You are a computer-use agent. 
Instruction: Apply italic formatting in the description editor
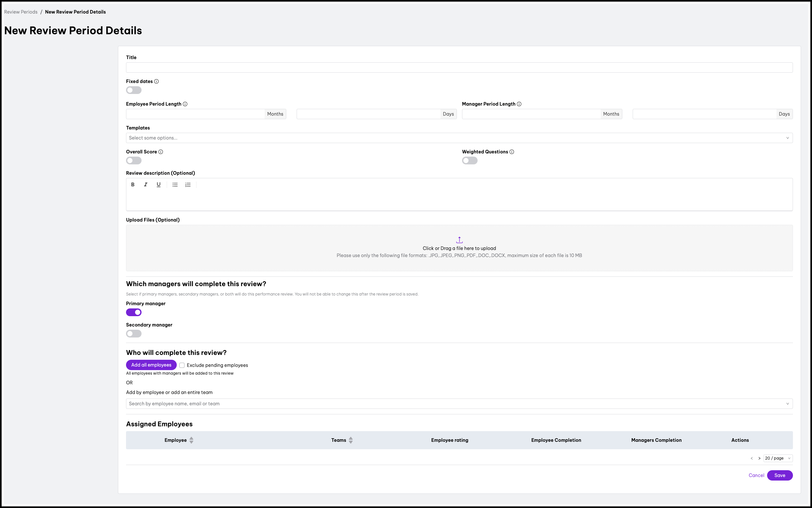(145, 184)
